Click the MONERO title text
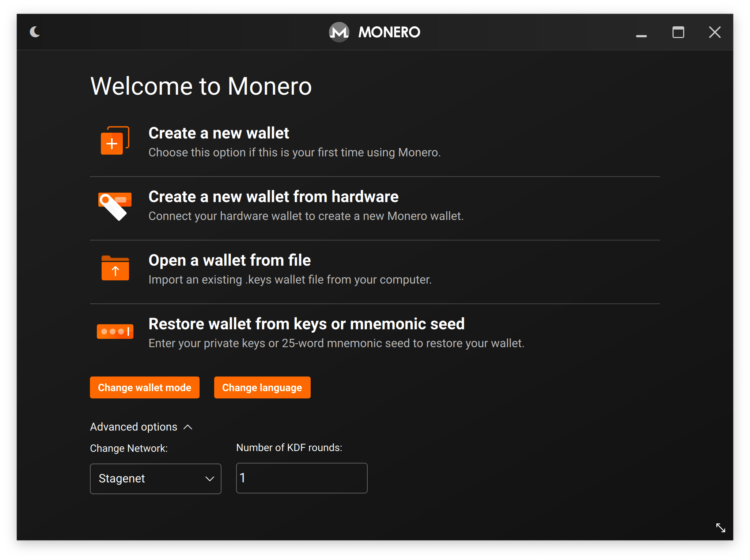This screenshot has height=560, width=750. pyautogui.click(x=389, y=32)
